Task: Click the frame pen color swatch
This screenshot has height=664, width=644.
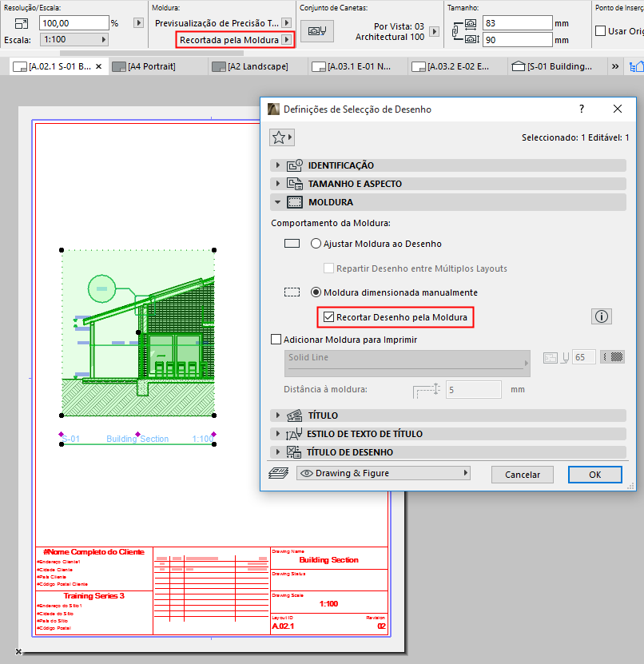Action: (612, 357)
